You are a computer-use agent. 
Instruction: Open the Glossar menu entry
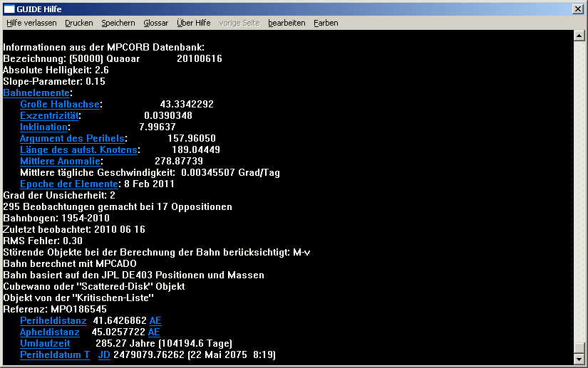[x=155, y=23]
